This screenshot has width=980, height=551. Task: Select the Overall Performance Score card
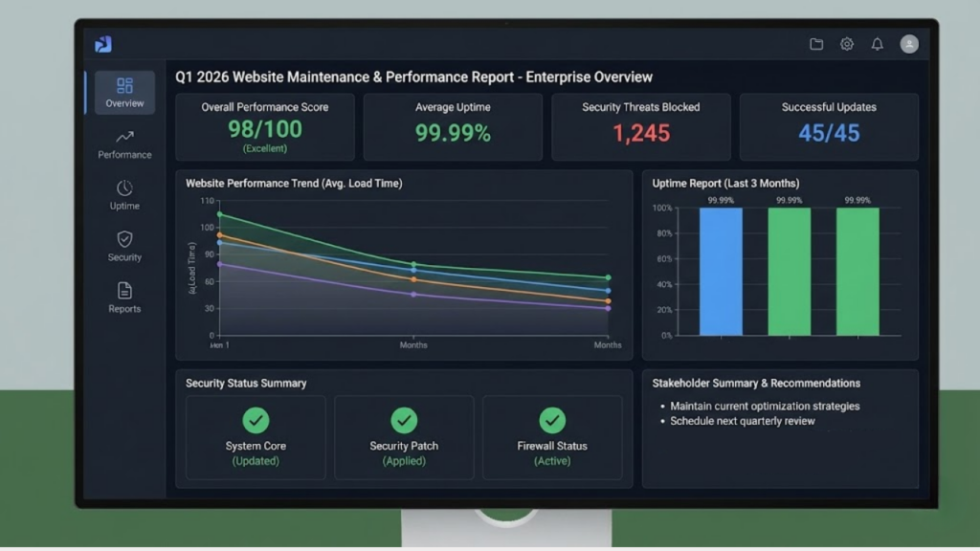[265, 126]
